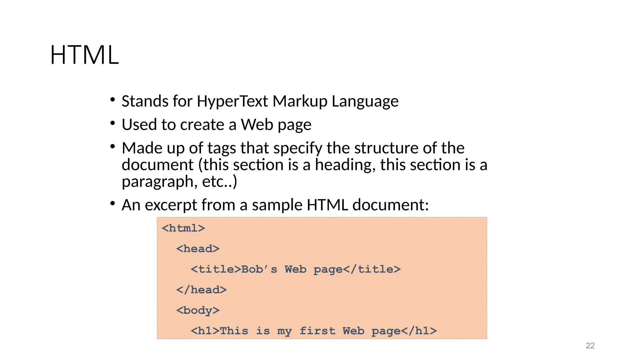Image resolution: width=644 pixels, height=362 pixels.
Task: Click the bullet dot before 'Stands for'
Action: [x=113, y=100]
